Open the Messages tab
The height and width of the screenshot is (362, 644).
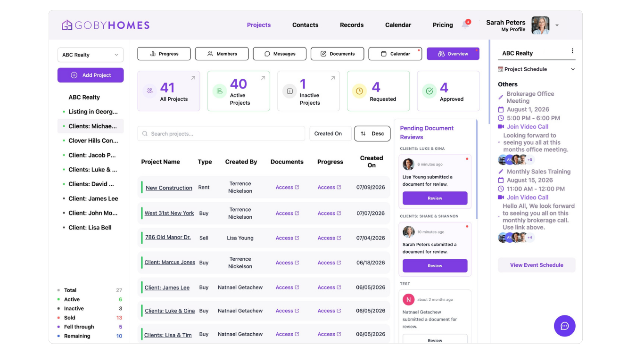(x=280, y=54)
